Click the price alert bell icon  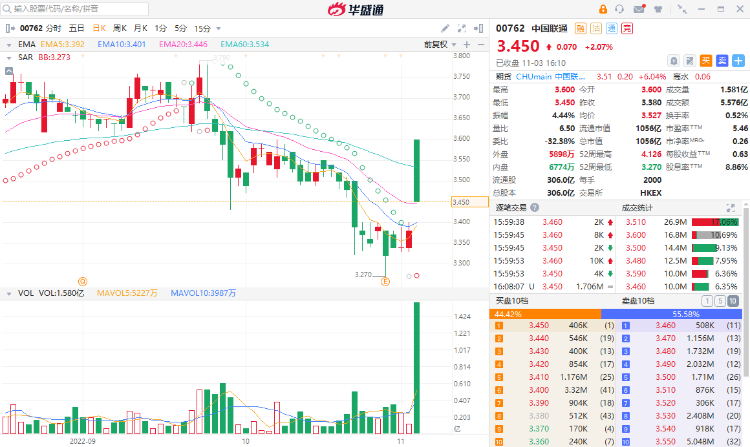673,61
